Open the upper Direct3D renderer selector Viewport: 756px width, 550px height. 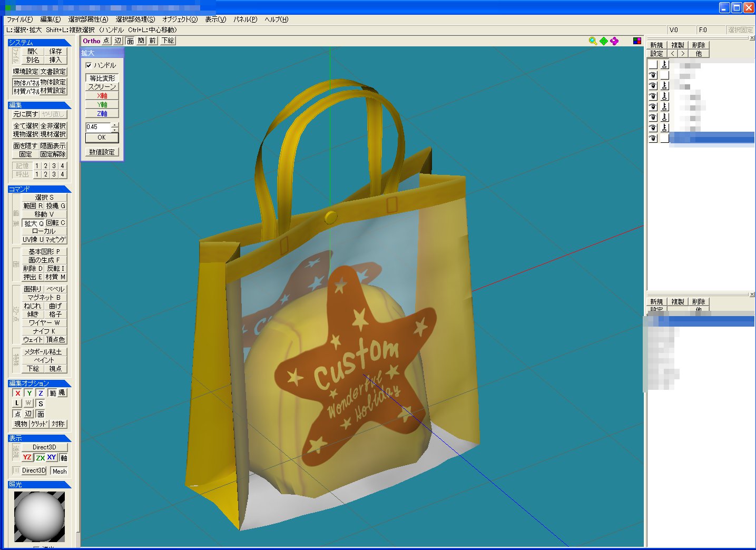click(x=44, y=447)
